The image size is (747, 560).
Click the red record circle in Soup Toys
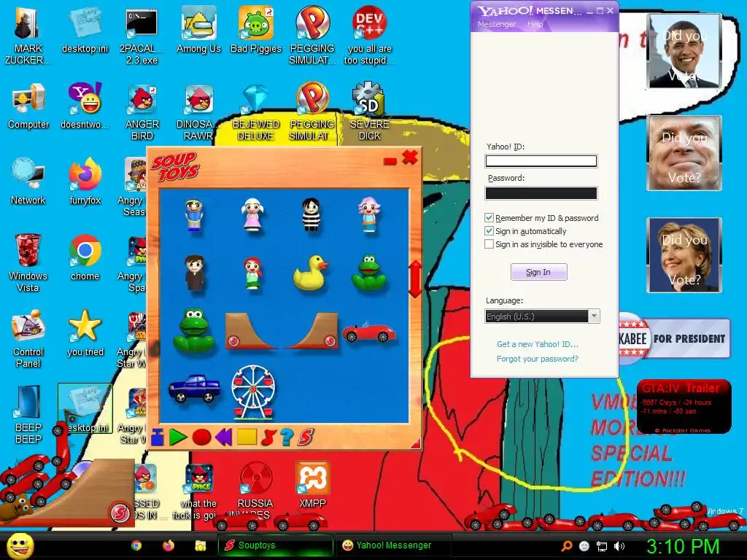click(x=201, y=437)
